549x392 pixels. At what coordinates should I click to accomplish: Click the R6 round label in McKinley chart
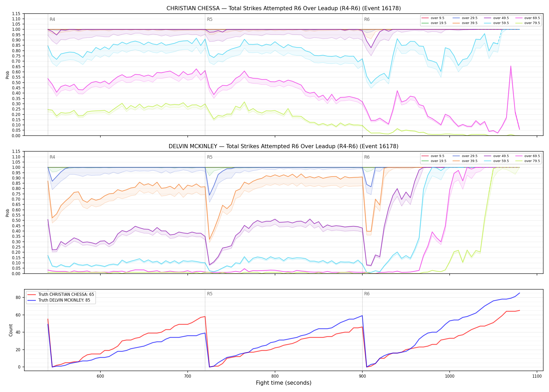[x=367, y=157]
